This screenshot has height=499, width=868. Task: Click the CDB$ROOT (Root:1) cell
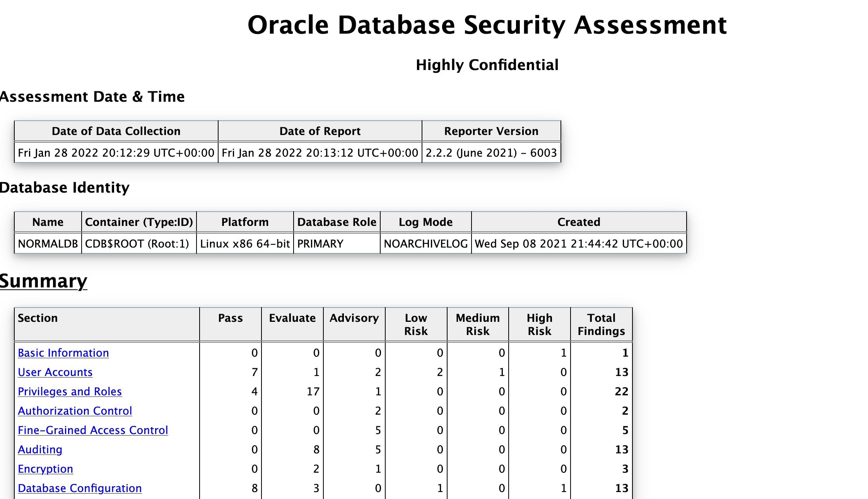tap(139, 244)
